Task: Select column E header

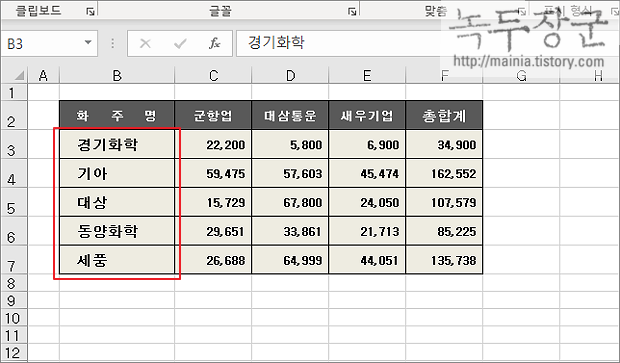Action: (367, 76)
